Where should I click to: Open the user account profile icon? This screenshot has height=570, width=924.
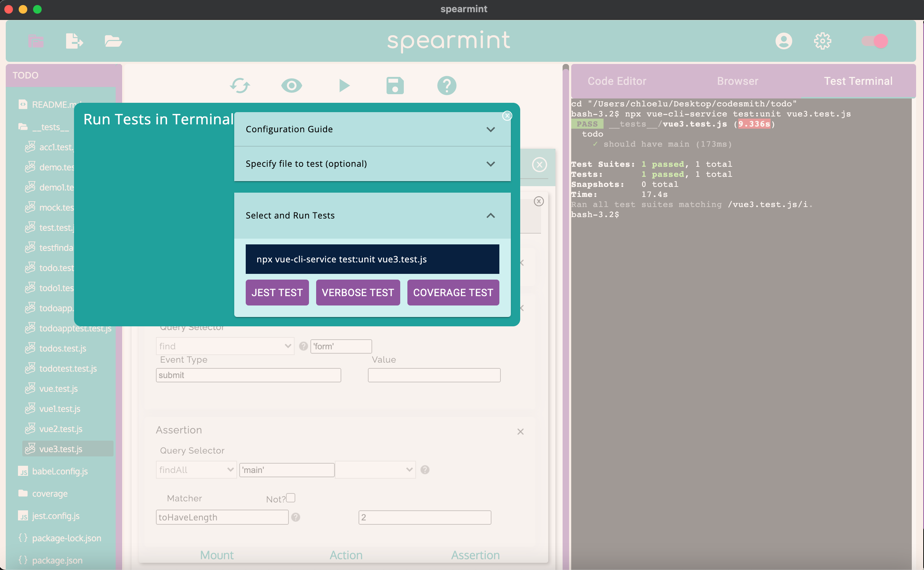coord(784,41)
